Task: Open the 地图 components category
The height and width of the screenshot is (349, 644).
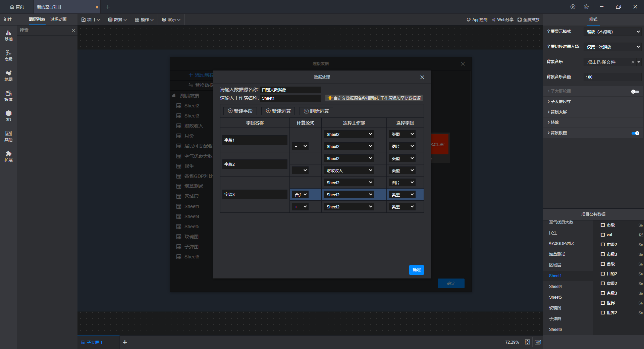Action: 8,76
